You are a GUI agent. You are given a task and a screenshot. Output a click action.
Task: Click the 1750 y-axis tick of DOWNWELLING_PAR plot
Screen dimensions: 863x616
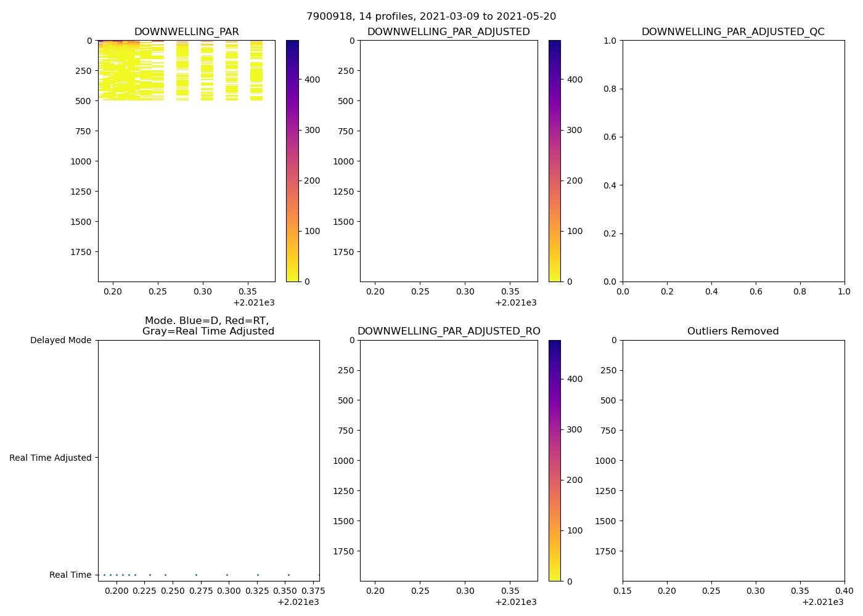point(81,252)
